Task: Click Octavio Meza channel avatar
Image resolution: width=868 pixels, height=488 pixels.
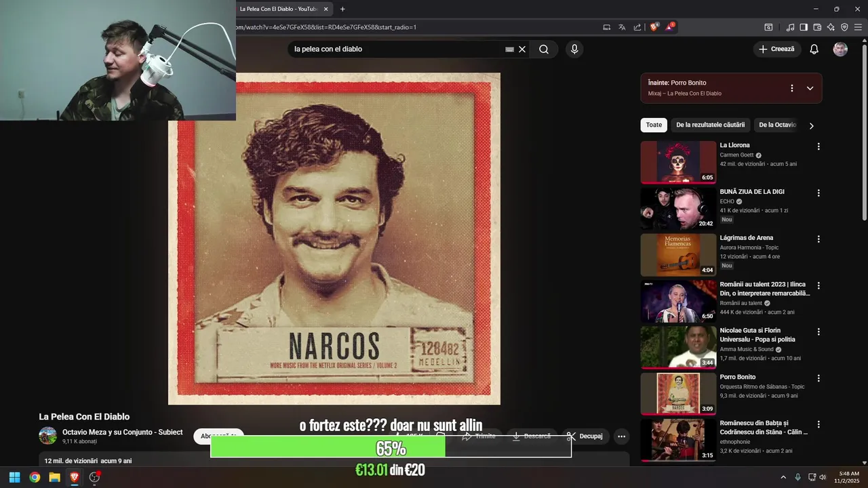Action: tap(47, 435)
